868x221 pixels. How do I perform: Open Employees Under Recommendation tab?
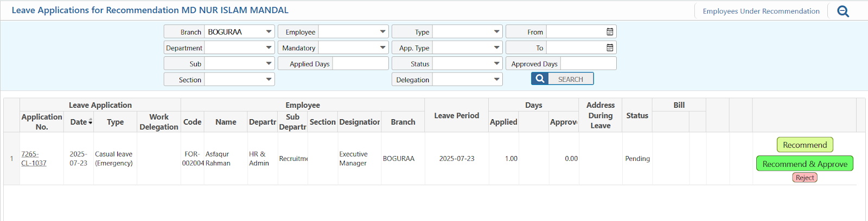pyautogui.click(x=761, y=11)
